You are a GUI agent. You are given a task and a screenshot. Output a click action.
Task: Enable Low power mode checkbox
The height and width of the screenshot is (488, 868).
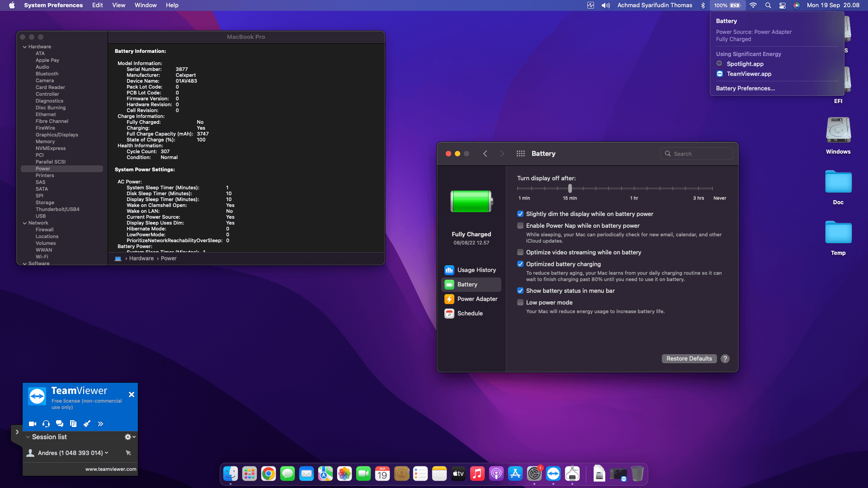click(520, 302)
